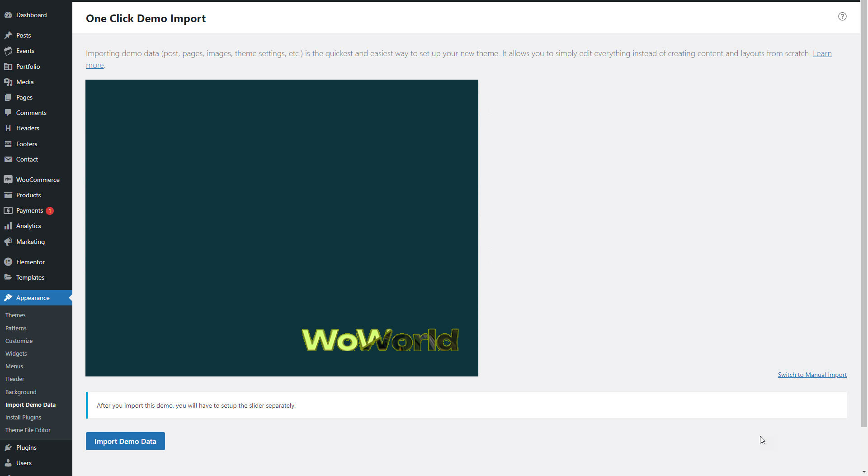Open Patterns submenu item
The width and height of the screenshot is (868, 476).
(16, 328)
